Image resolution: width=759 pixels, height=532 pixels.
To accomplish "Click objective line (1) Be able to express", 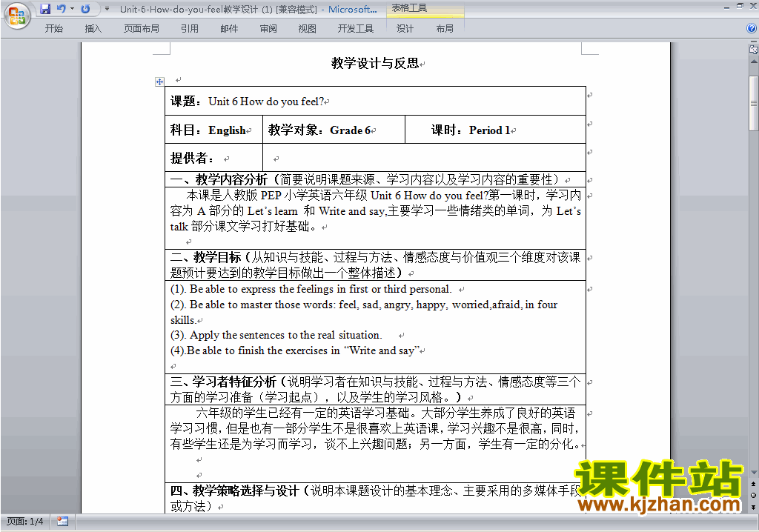I will coord(311,289).
